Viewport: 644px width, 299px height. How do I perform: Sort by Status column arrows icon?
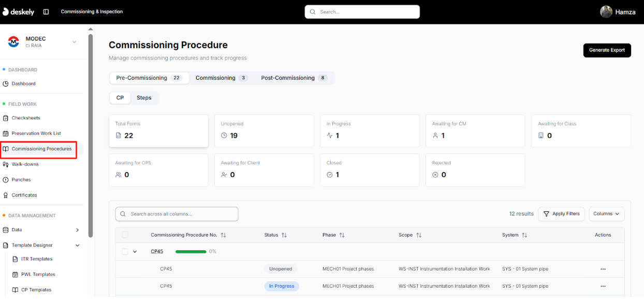pos(284,235)
